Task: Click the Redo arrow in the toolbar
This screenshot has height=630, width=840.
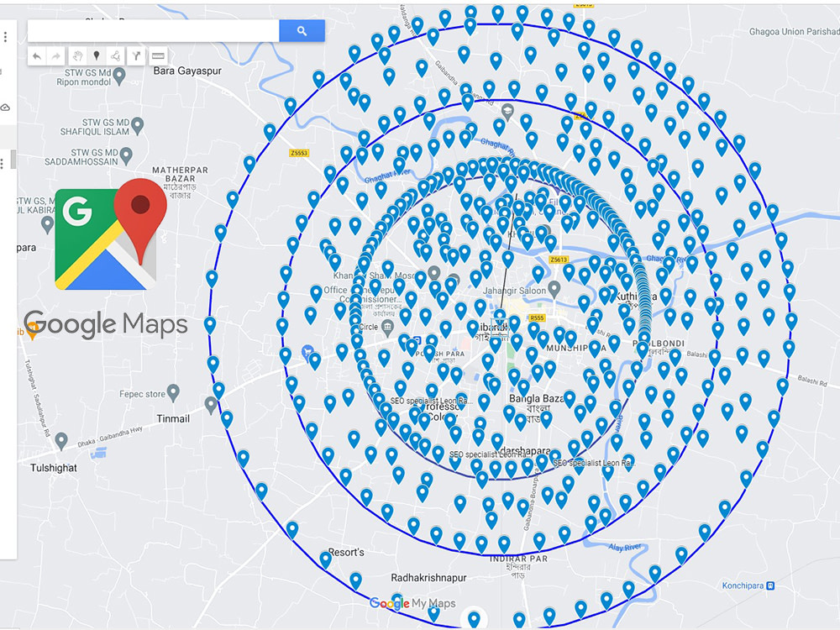Action: coord(57,56)
